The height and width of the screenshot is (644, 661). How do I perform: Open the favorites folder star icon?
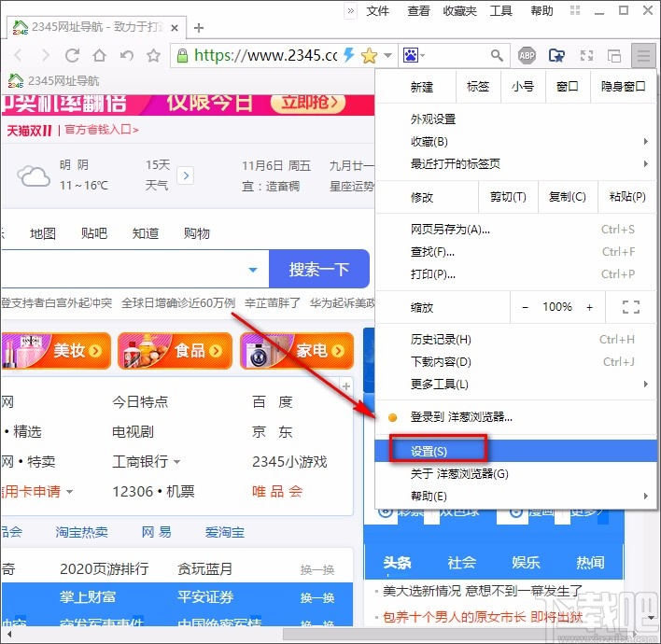(x=556, y=55)
